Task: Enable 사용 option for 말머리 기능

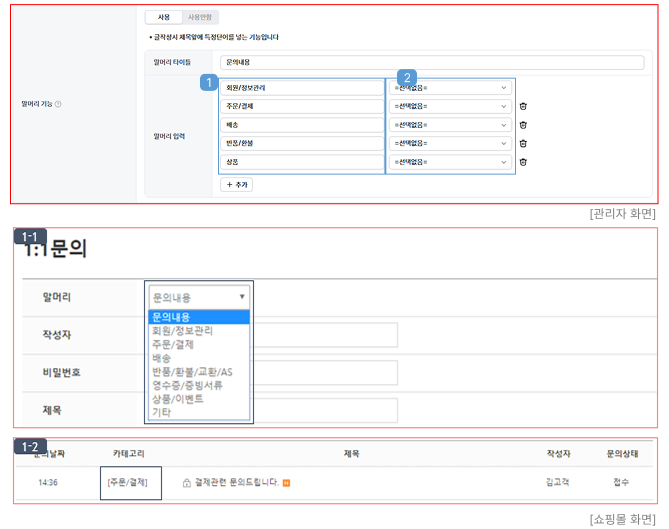Action: (164, 17)
